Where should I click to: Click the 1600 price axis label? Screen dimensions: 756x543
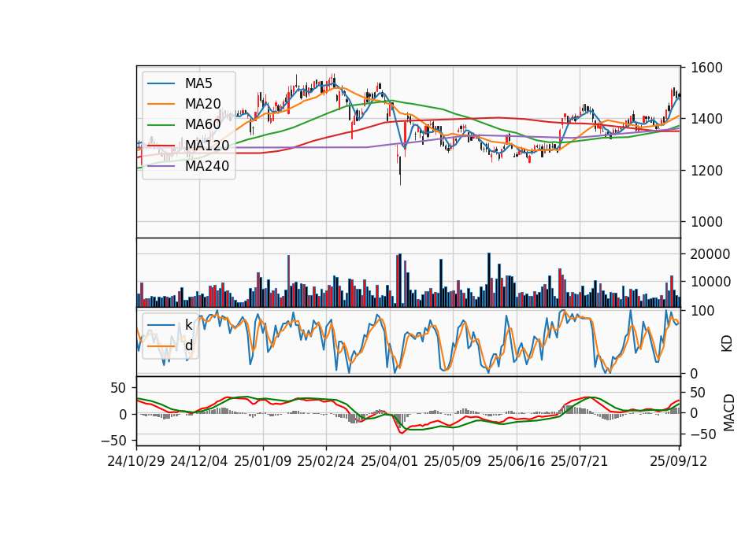coord(706,68)
